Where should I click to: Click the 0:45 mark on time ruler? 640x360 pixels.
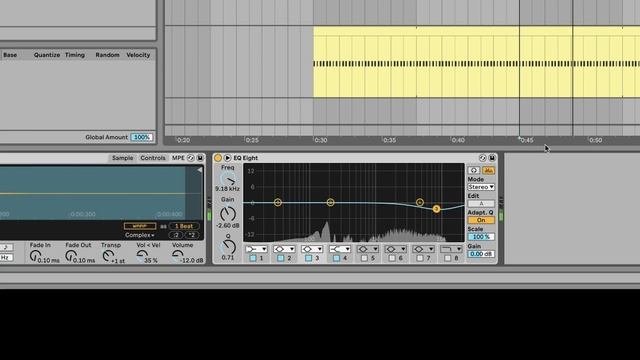tap(527, 140)
